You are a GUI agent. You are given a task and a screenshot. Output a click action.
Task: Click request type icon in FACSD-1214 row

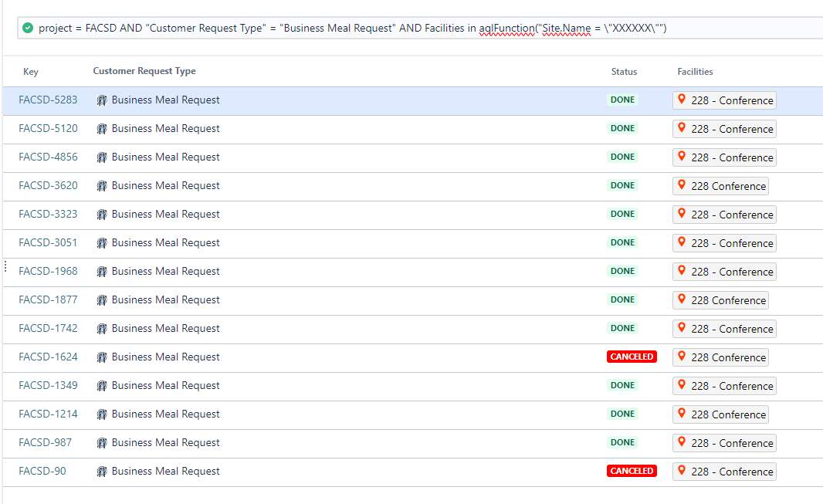click(x=102, y=414)
